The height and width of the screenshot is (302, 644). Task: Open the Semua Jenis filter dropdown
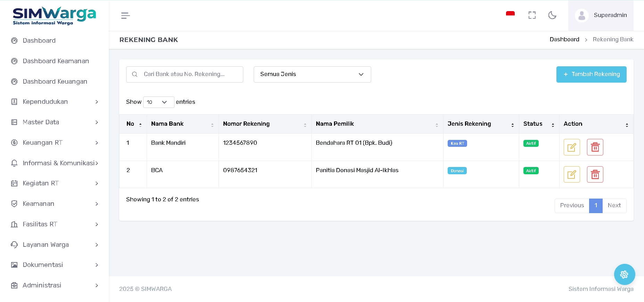(312, 74)
